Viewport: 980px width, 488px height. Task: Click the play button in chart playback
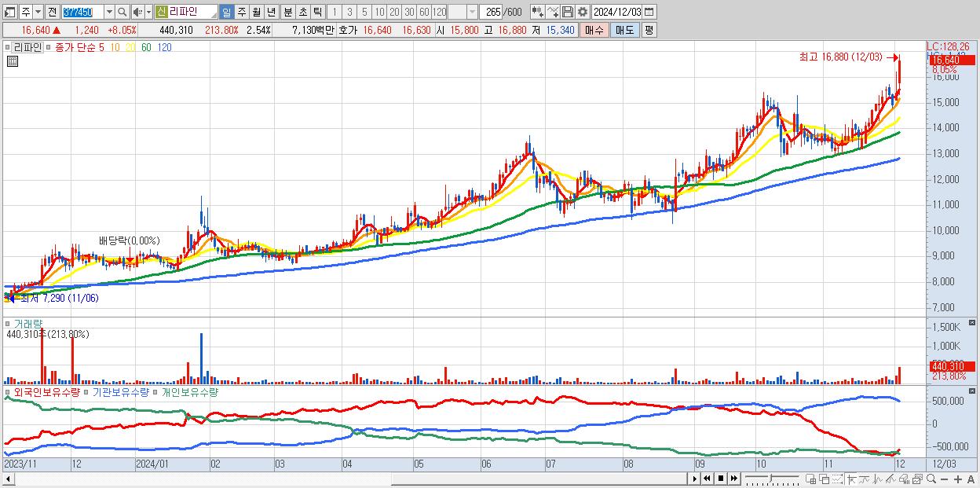[695, 479]
